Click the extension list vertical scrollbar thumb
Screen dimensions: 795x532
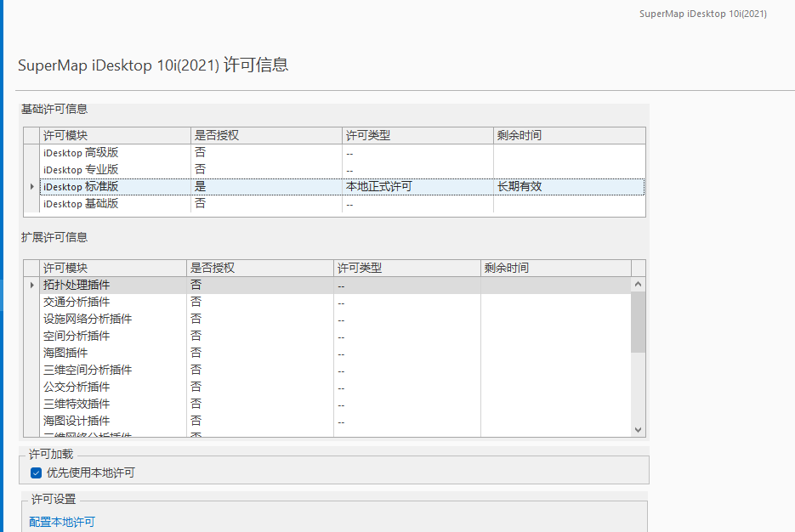coord(638,322)
